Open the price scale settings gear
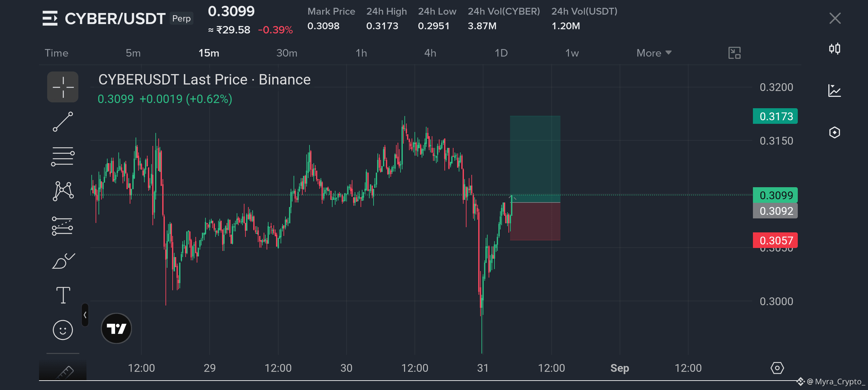The image size is (868, 390). [x=777, y=368]
